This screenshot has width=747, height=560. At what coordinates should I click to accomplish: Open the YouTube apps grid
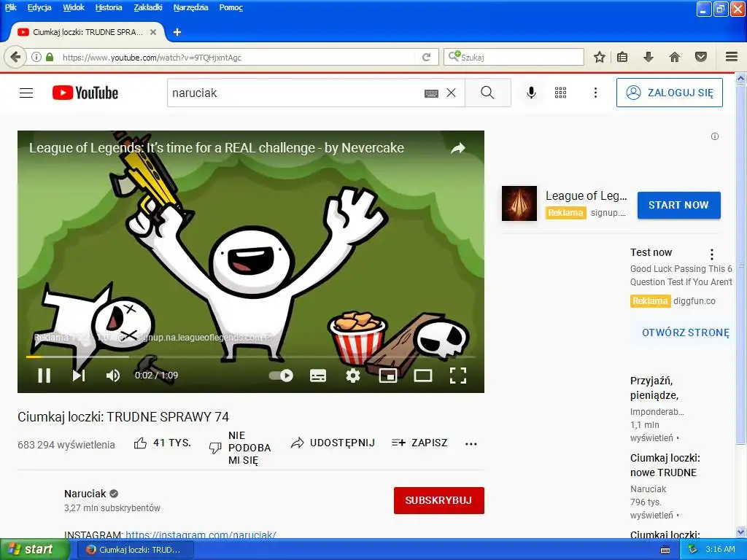click(561, 93)
